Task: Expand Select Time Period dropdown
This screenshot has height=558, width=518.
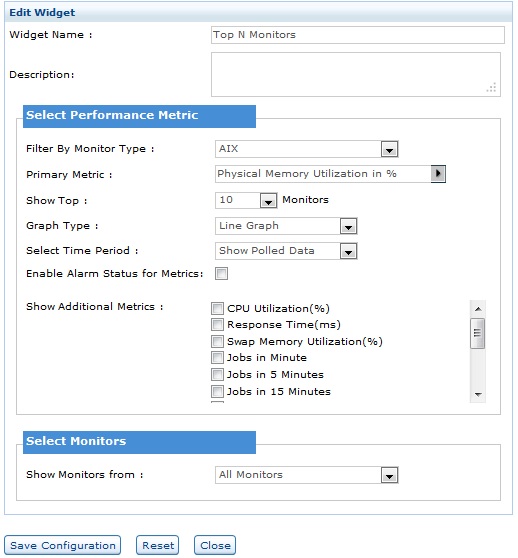Action: [286, 251]
